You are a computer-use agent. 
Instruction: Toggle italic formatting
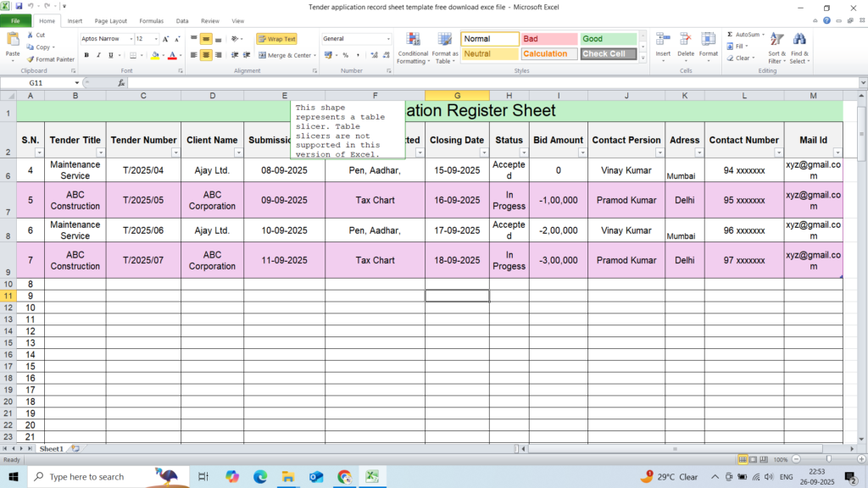[98, 55]
